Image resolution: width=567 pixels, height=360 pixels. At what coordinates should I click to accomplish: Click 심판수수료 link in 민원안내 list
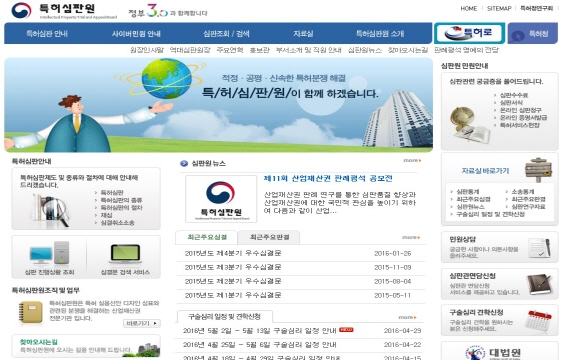pyautogui.click(x=513, y=95)
